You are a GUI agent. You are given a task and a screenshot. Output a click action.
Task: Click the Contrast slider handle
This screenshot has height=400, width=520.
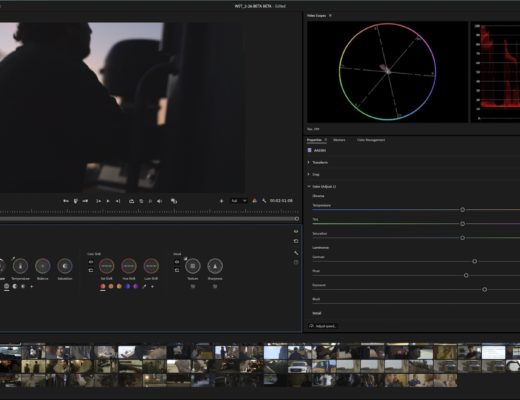pyautogui.click(x=474, y=261)
